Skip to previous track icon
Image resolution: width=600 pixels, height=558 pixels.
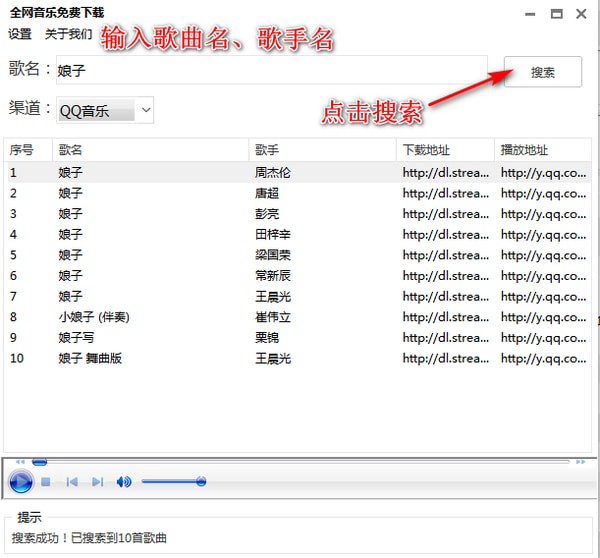[72, 482]
